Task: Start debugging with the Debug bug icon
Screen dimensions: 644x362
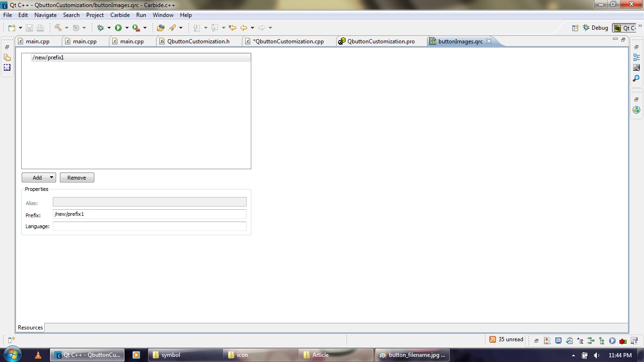Action: [99, 28]
